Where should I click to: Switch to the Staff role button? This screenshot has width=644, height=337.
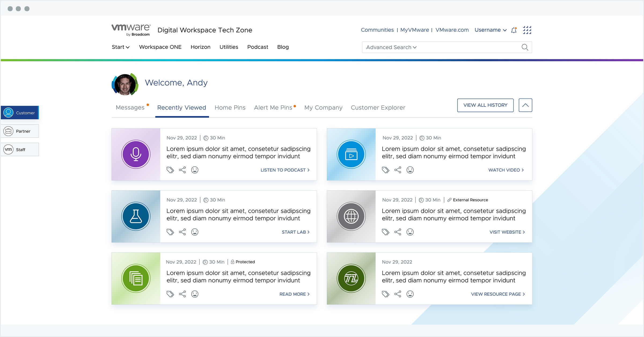coord(20,149)
